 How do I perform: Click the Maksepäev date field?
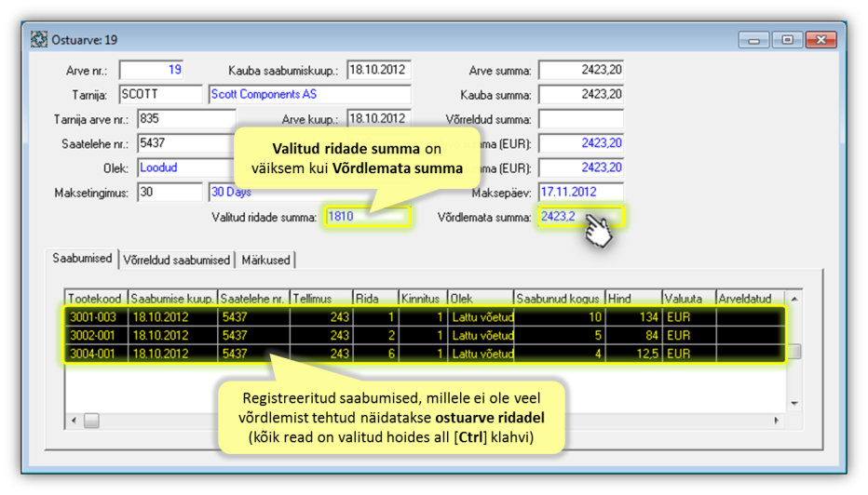(x=580, y=193)
